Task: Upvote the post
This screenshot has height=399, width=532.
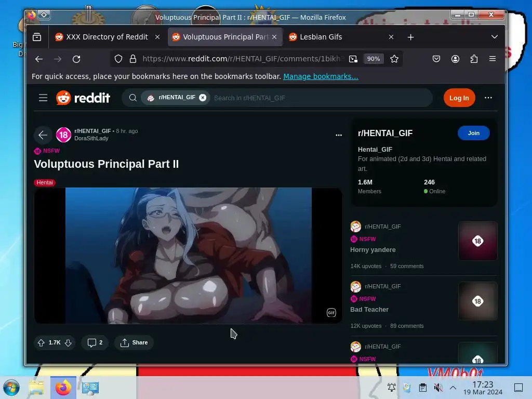Action: [x=41, y=343]
